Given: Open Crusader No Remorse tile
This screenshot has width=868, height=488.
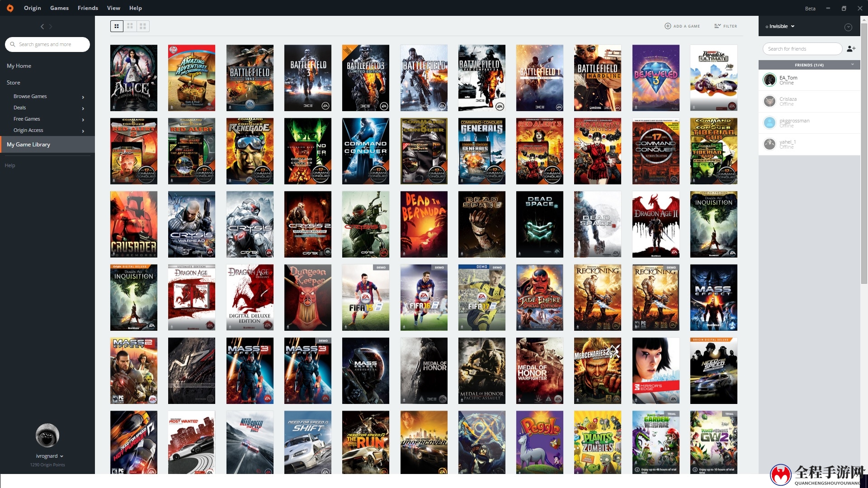Looking at the screenshot, I should tap(134, 224).
